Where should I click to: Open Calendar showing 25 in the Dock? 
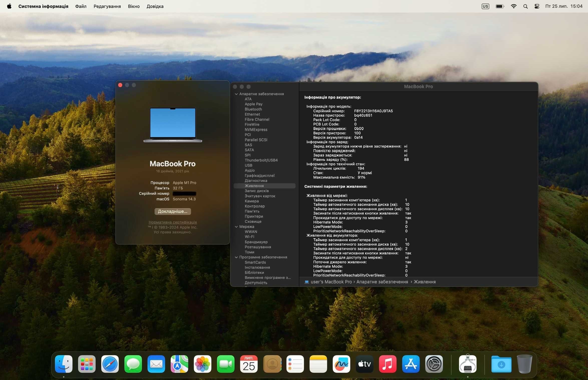pyautogui.click(x=249, y=364)
